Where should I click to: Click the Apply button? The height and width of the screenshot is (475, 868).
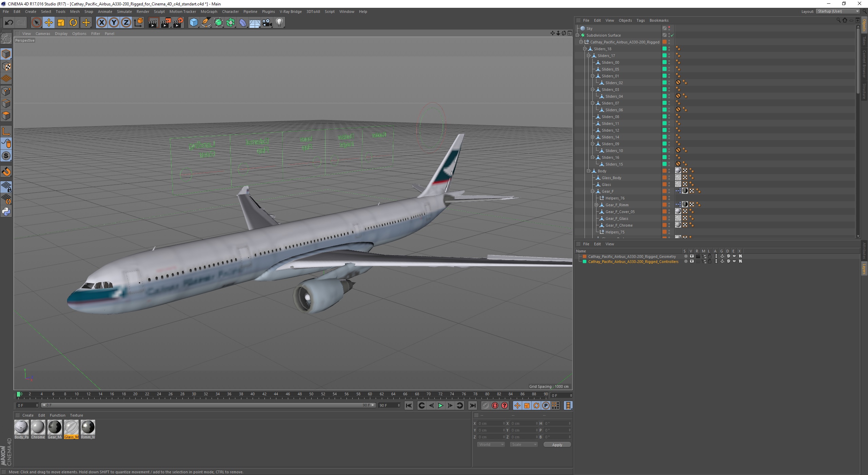(x=557, y=444)
